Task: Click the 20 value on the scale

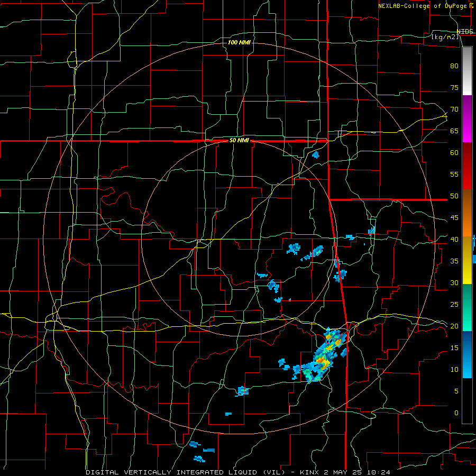Action: tap(454, 326)
